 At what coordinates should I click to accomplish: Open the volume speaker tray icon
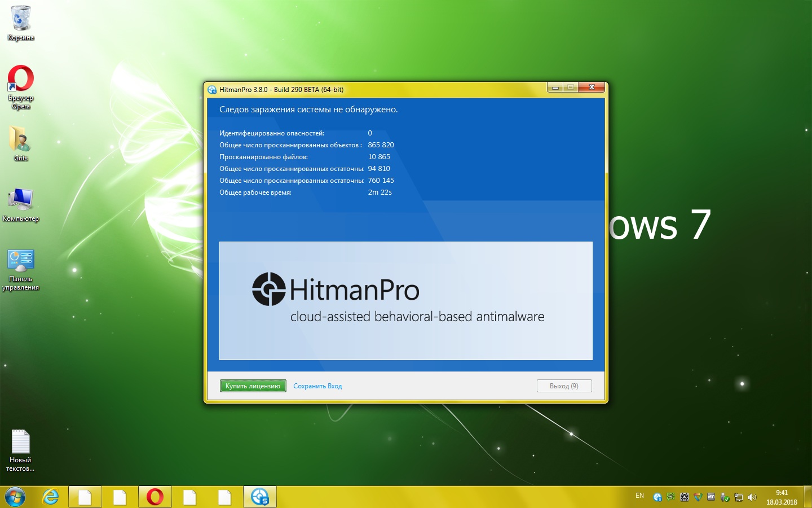752,497
